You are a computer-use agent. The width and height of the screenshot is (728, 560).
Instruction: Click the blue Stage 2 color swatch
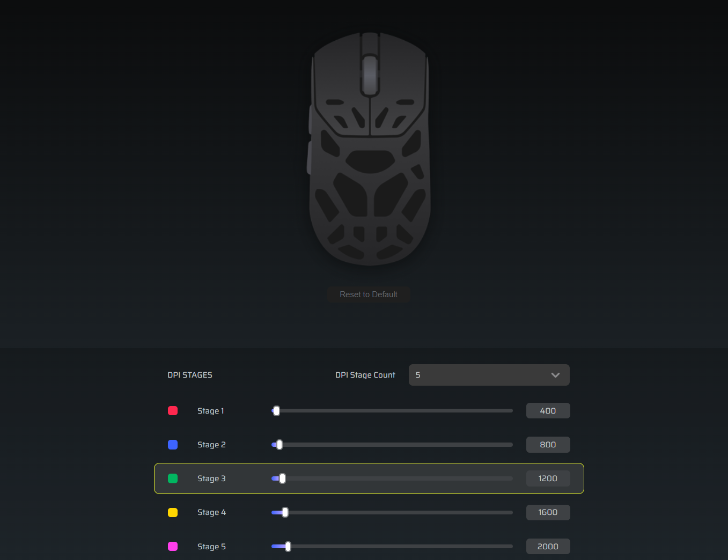click(173, 445)
